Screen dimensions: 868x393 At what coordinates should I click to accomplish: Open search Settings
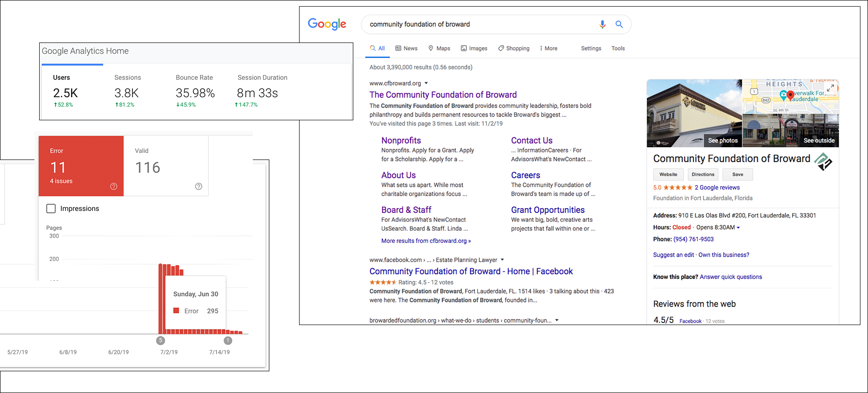(591, 49)
